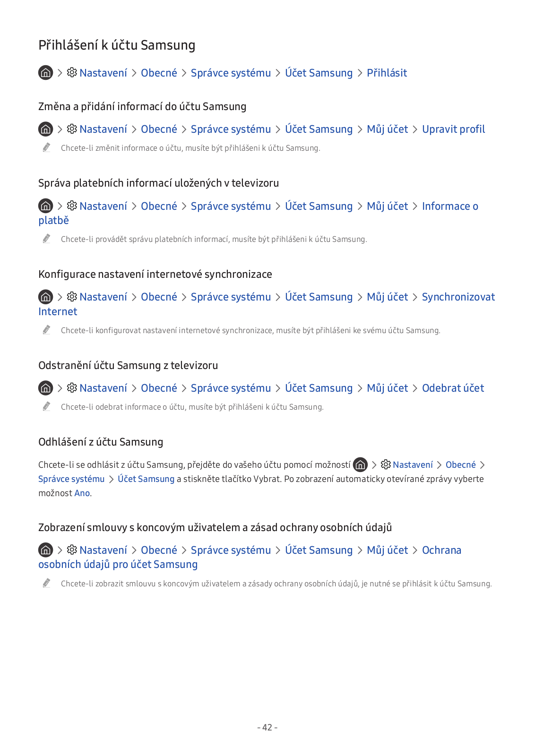The image size is (535, 756).
Task: Click chevron before Upravit profil
Action: pos(415,129)
